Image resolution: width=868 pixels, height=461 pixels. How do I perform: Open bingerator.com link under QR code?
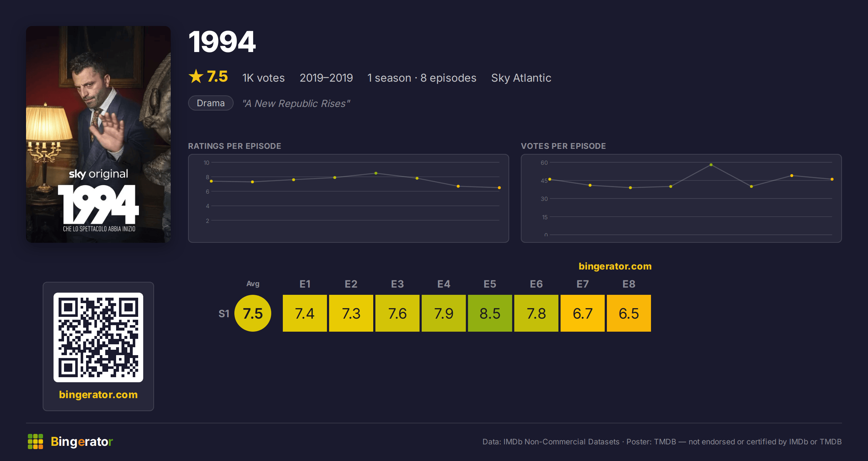click(x=98, y=395)
